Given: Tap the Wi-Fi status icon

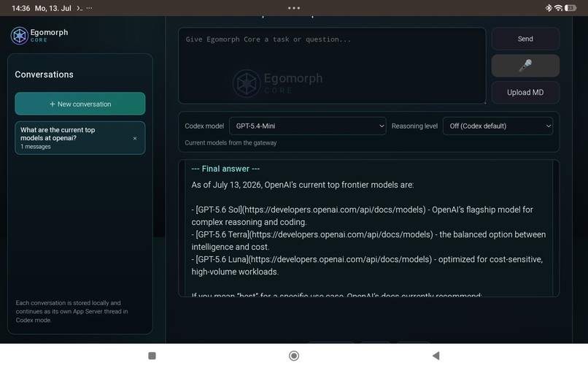Looking at the screenshot, I should pyautogui.click(x=558, y=8).
